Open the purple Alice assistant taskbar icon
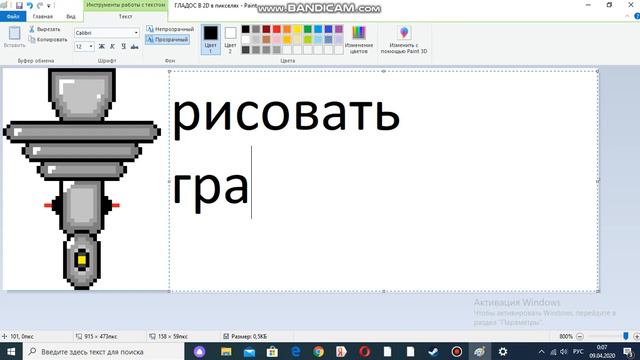Screen dimensions: 640x360 pos(200,351)
